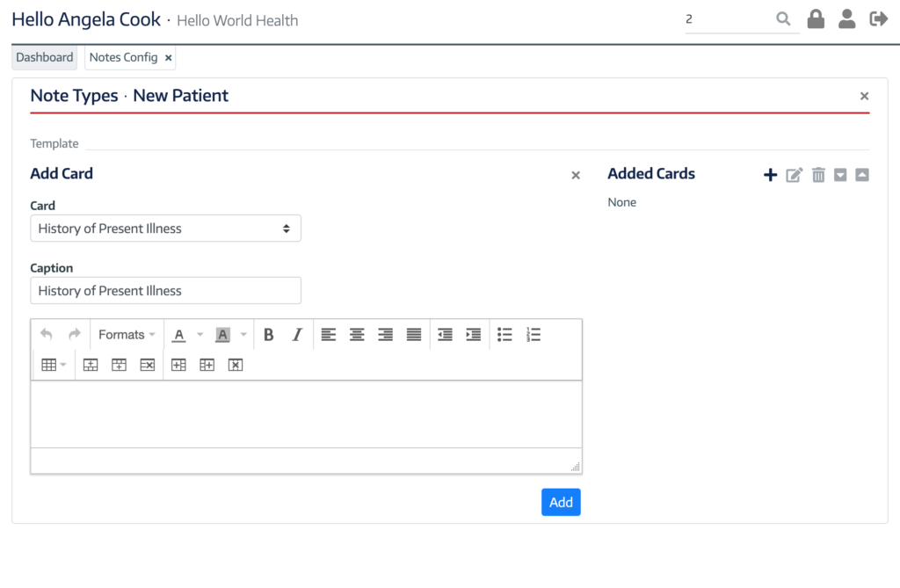
Task: Click inside the rich text editor area
Action: 306,414
